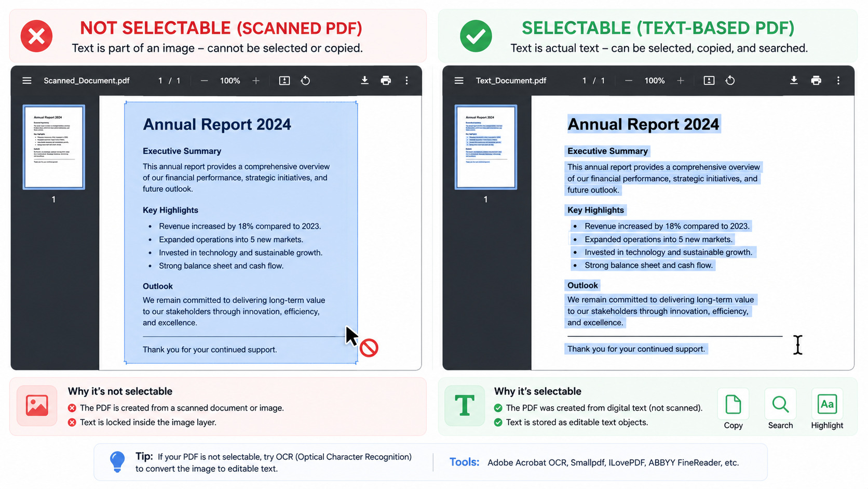Click the 100% zoom value in Text_Document.pdf

(x=655, y=81)
